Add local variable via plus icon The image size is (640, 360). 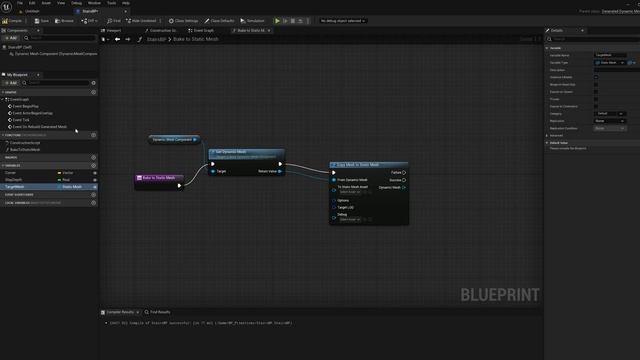point(93,203)
